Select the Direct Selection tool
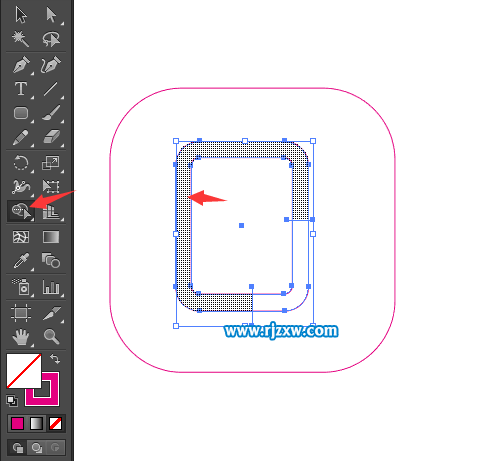Viewport: 481px width, 461px height. (51, 15)
